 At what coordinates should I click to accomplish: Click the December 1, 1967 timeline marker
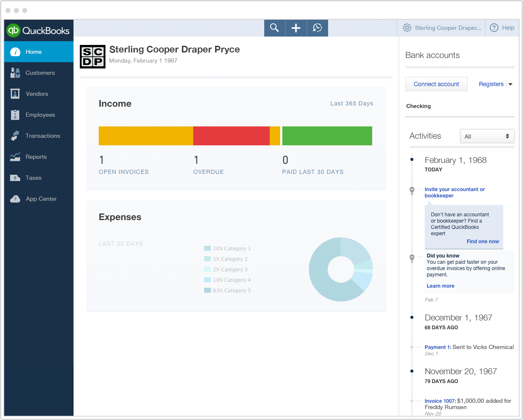(412, 318)
